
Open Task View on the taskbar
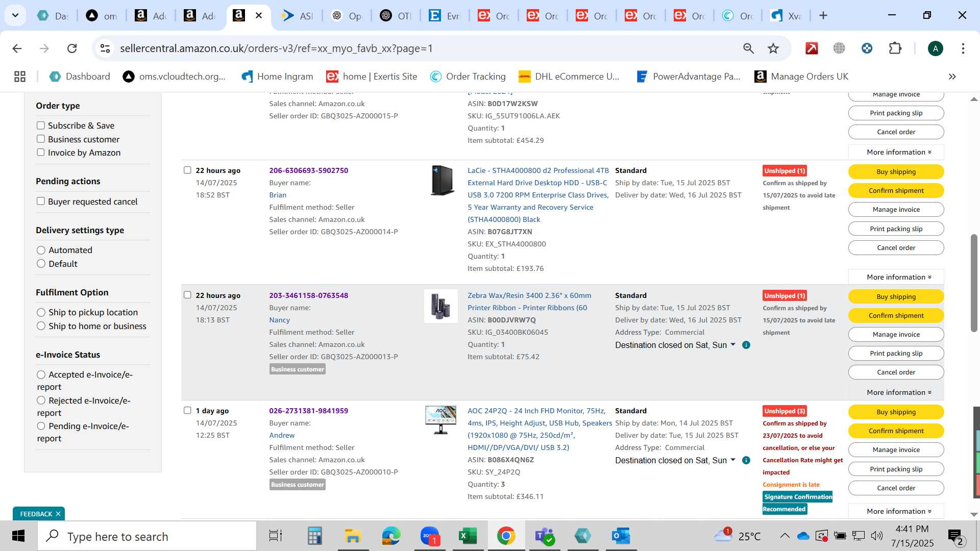(276, 536)
